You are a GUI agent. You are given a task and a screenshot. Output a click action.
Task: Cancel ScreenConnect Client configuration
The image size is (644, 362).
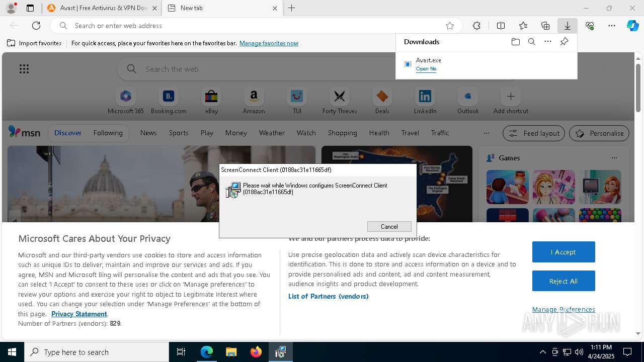tap(389, 226)
